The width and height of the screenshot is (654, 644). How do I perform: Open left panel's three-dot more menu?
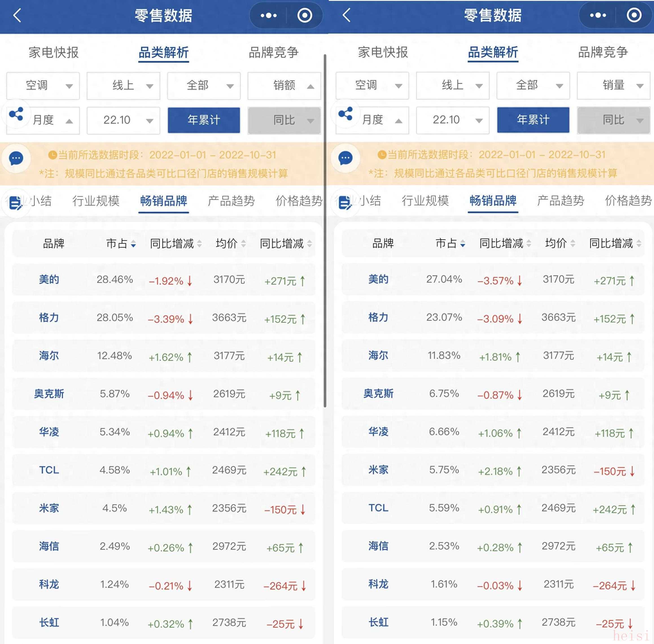tap(268, 16)
